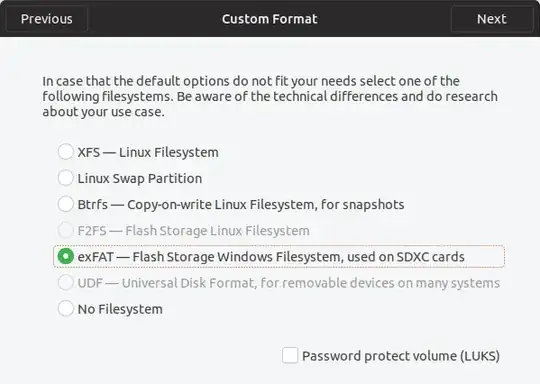Click 'Password protect volume (LUKS)' label text
Viewport: 540px width, 384px height.
(401, 356)
